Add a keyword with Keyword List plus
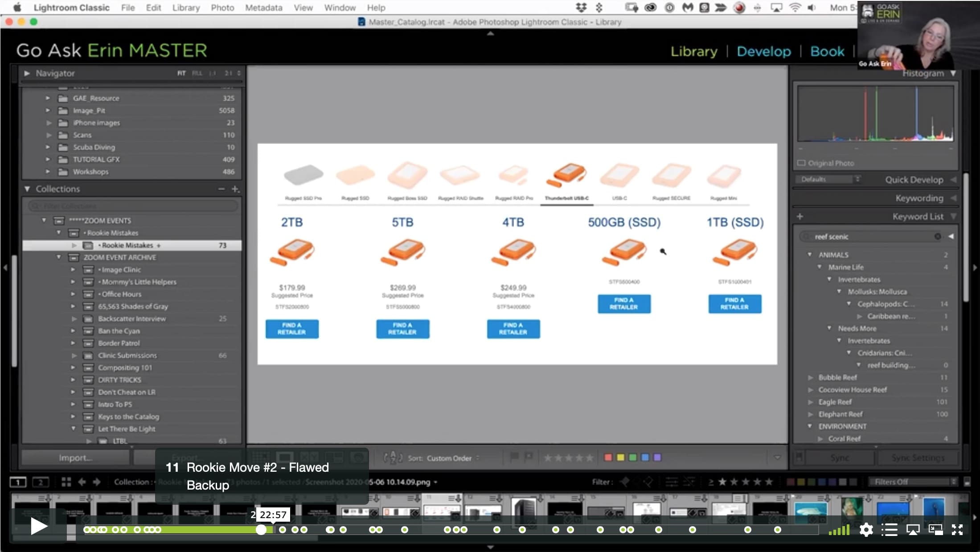 800,216
